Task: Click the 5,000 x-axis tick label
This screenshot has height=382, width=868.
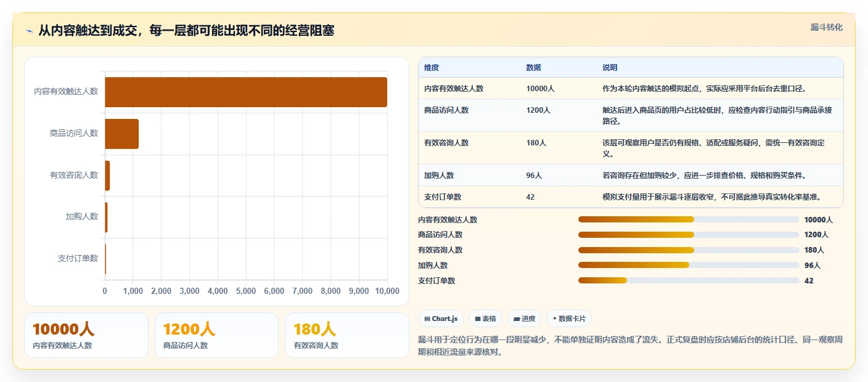Action: pos(246,291)
